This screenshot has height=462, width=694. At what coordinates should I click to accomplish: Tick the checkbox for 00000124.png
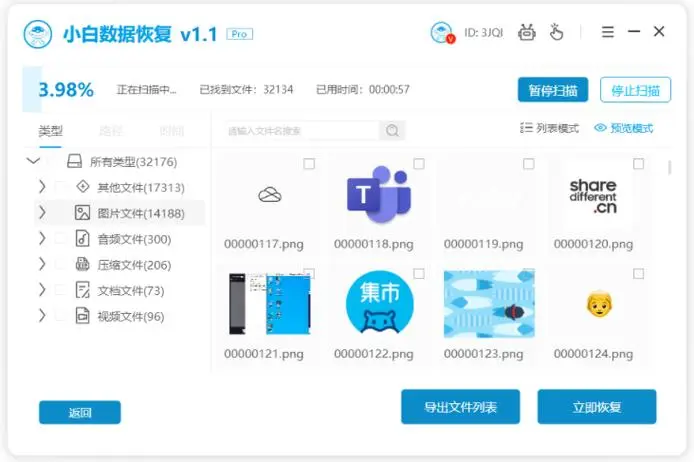point(638,274)
